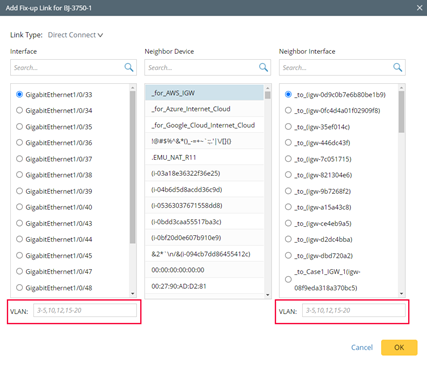Click the Neighbor Device search magnifier icon
Screen dimensions: 427x365
(263, 67)
